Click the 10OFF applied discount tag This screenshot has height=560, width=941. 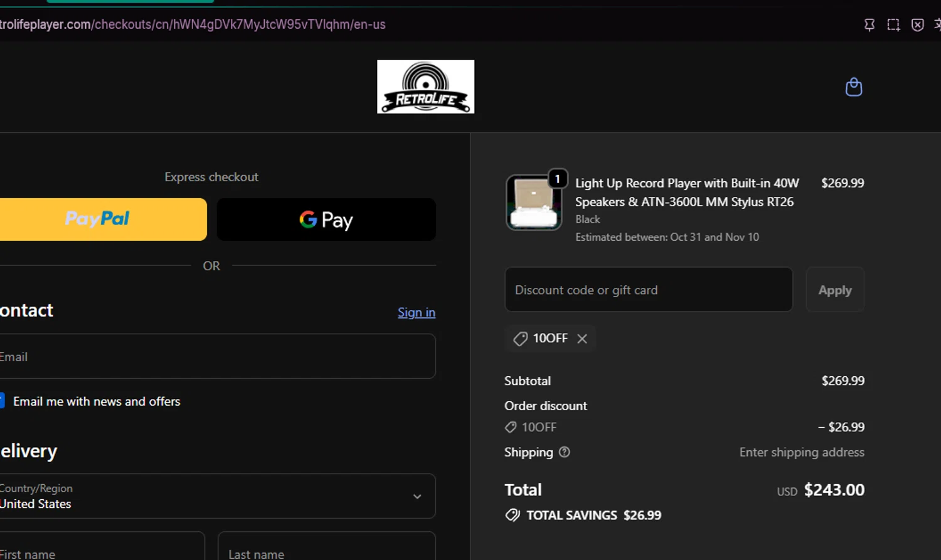tap(550, 339)
